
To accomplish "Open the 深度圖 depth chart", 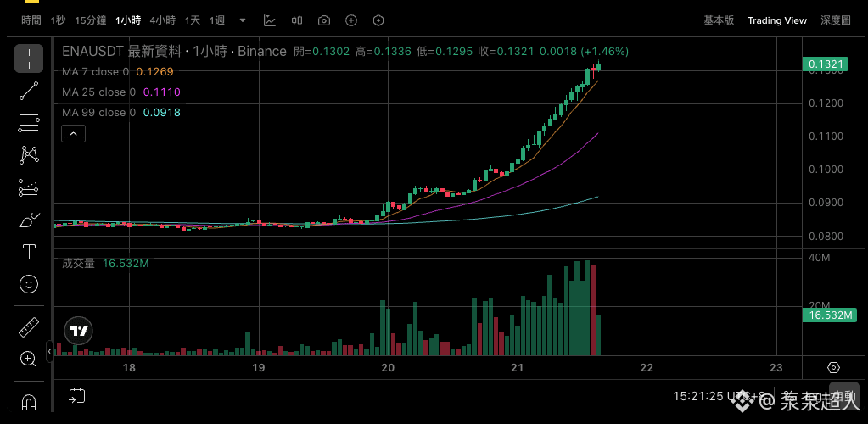I will coord(836,20).
